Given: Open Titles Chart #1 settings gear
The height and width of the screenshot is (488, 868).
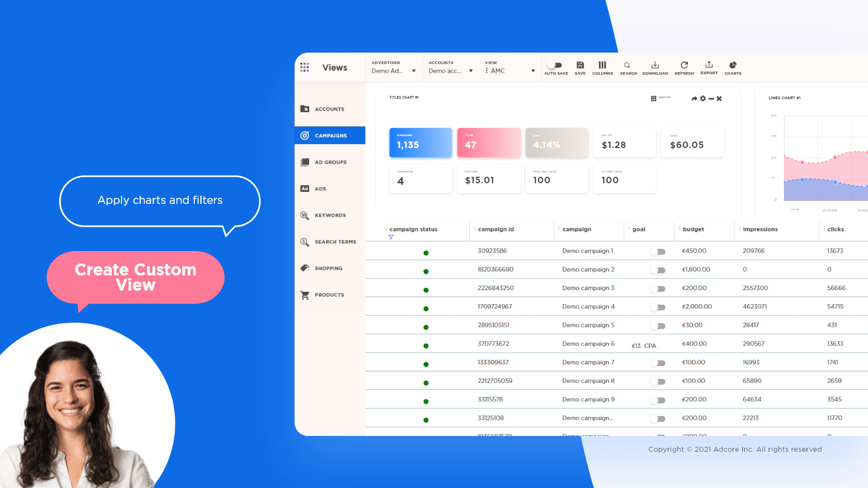Looking at the screenshot, I should 703,99.
